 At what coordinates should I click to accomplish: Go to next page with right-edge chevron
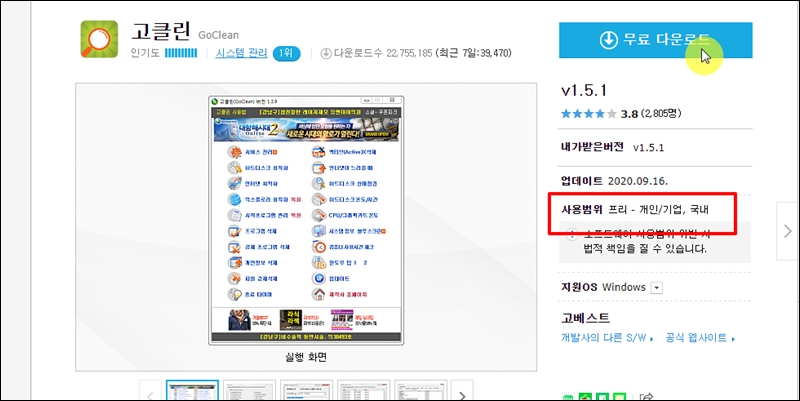click(788, 231)
